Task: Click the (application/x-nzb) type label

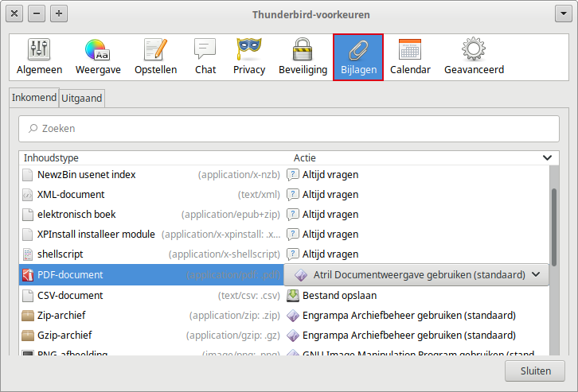Action: tap(239, 175)
